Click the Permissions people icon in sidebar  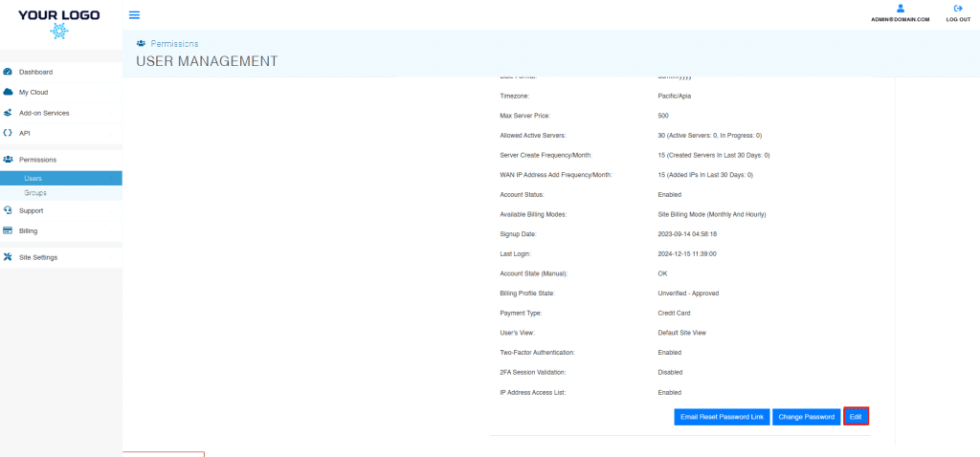[x=8, y=160]
